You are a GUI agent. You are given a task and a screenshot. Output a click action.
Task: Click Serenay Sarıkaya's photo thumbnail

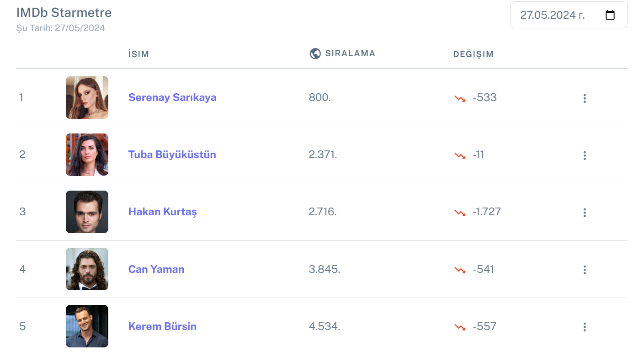click(87, 97)
